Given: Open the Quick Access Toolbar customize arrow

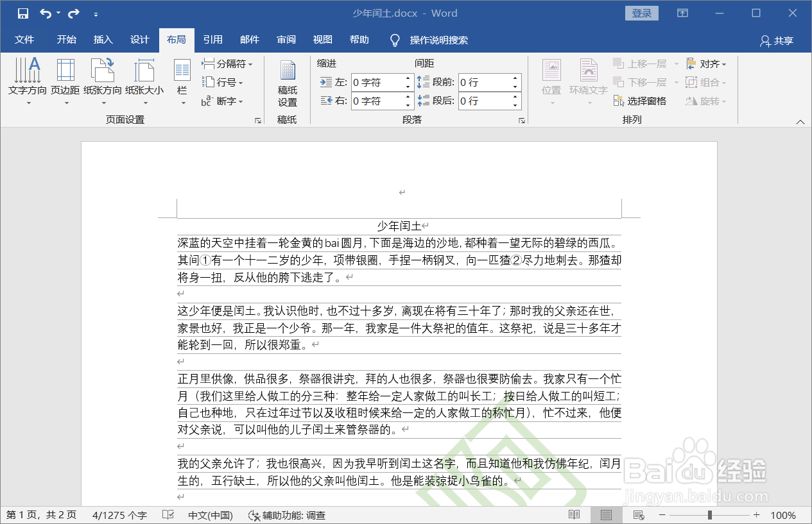Looking at the screenshot, I should 96,13.
